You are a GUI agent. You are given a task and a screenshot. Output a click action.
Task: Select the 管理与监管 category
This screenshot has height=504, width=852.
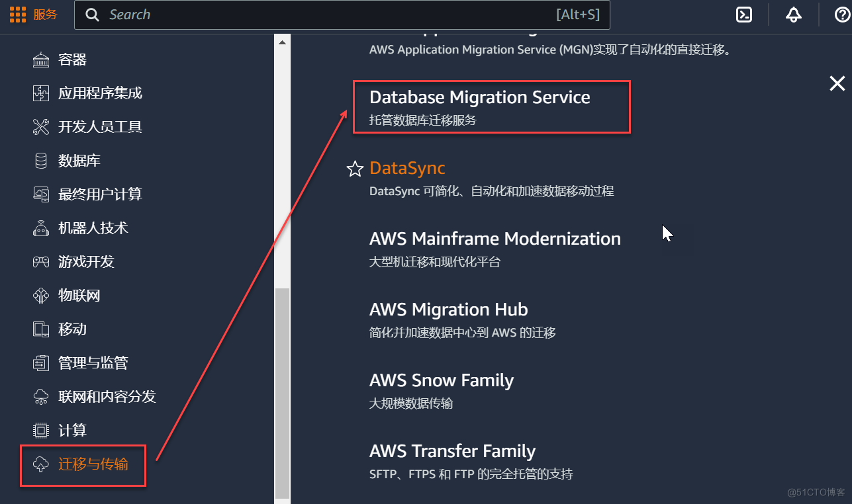click(x=93, y=363)
